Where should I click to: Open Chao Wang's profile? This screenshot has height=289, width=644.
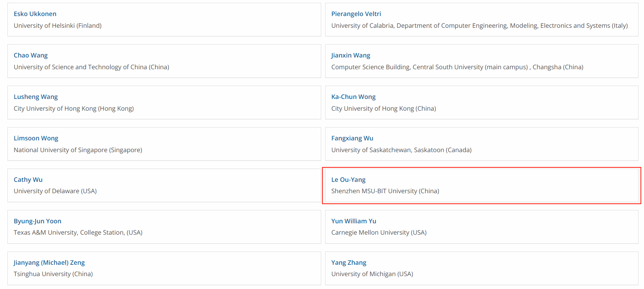[30, 56]
